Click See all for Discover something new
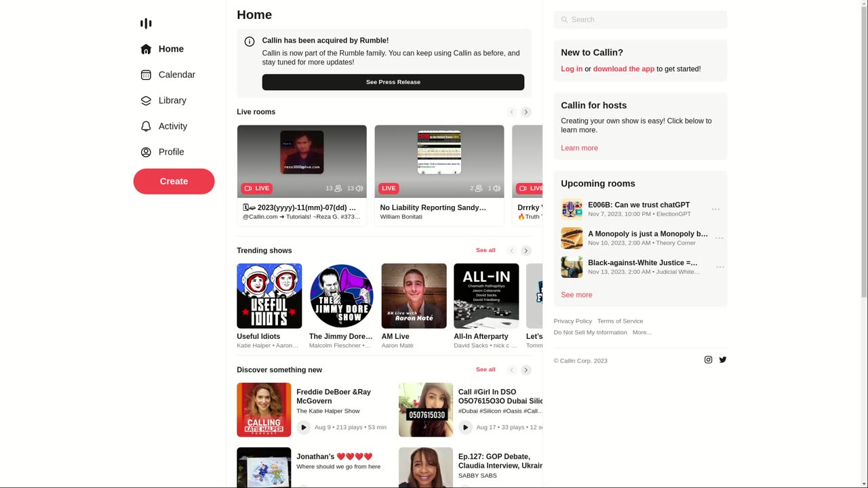Screen dimensions: 868x488 (486, 369)
